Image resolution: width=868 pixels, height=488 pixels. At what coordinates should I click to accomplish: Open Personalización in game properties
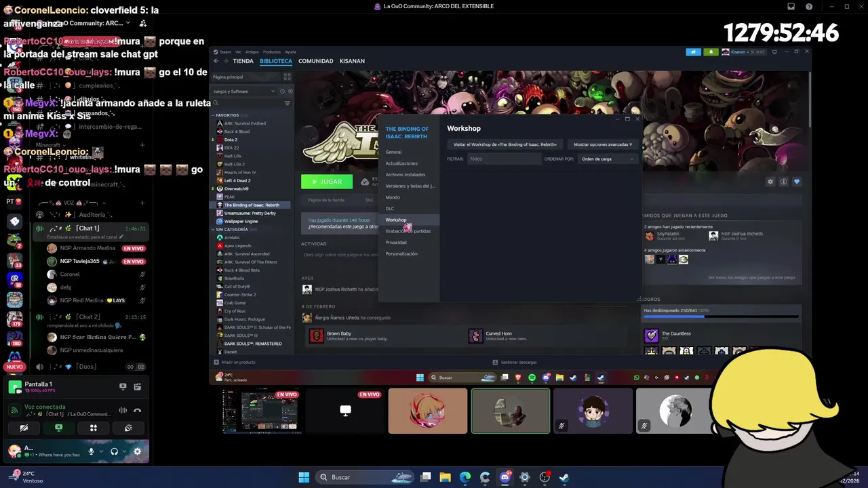point(401,253)
